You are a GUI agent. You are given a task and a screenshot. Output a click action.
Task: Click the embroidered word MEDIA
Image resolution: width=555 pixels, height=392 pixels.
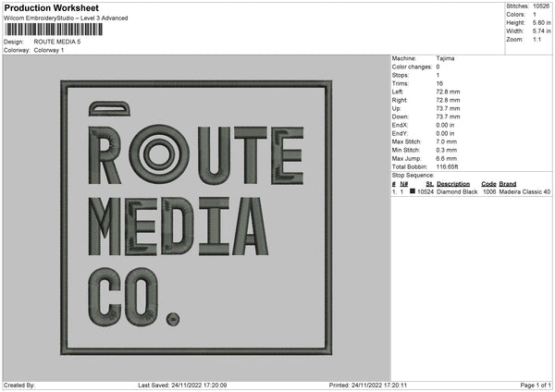tap(179, 227)
